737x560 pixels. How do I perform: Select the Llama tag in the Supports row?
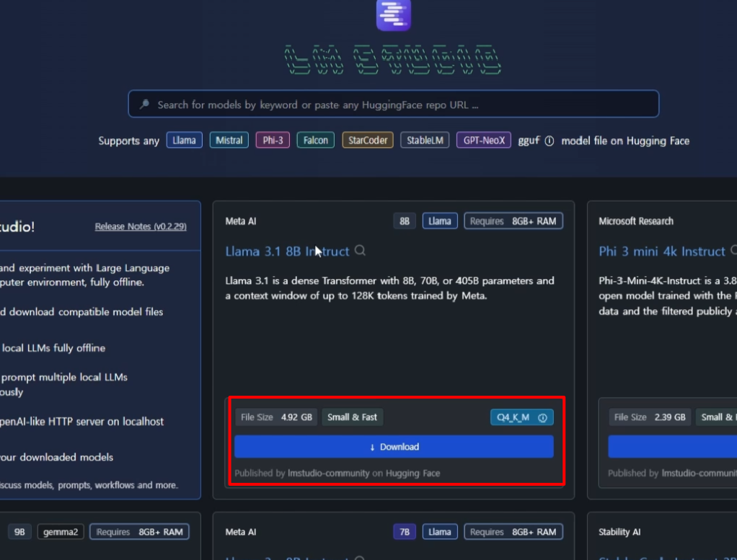pyautogui.click(x=185, y=140)
